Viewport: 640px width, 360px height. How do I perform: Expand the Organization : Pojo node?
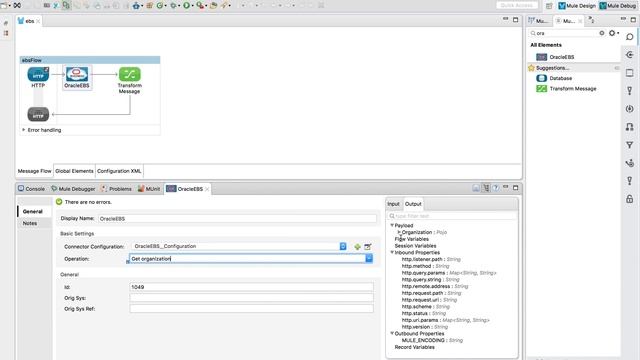(399, 232)
